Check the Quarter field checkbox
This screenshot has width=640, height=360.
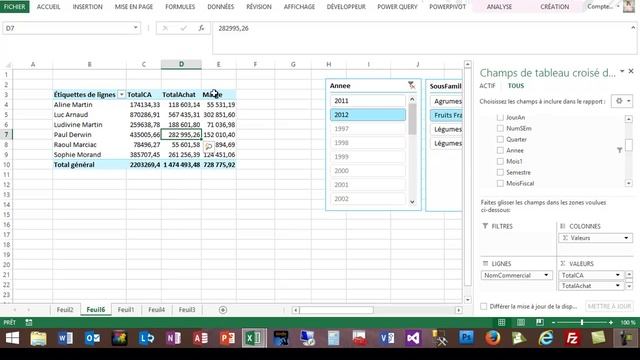500,139
